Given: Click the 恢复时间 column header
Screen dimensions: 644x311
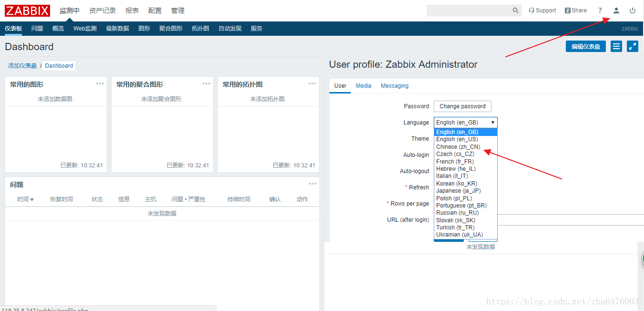Looking at the screenshot, I should click(61, 199).
